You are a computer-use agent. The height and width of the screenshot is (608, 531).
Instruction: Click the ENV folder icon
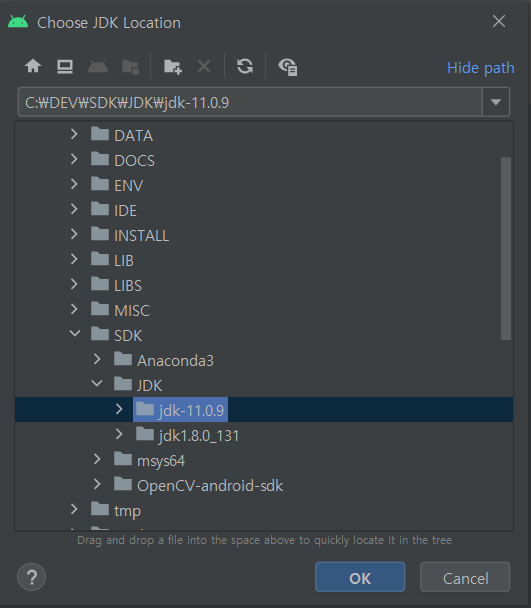coord(100,184)
